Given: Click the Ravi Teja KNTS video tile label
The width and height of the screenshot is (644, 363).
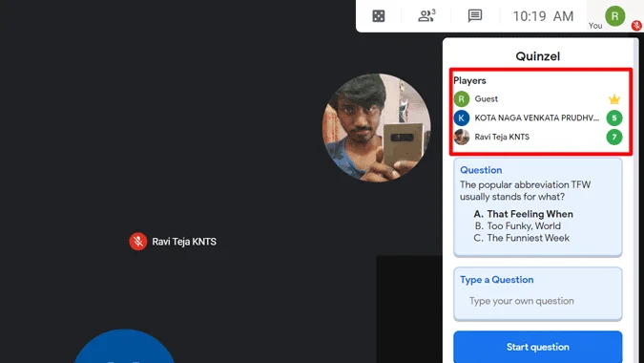Looking at the screenshot, I should (184, 242).
